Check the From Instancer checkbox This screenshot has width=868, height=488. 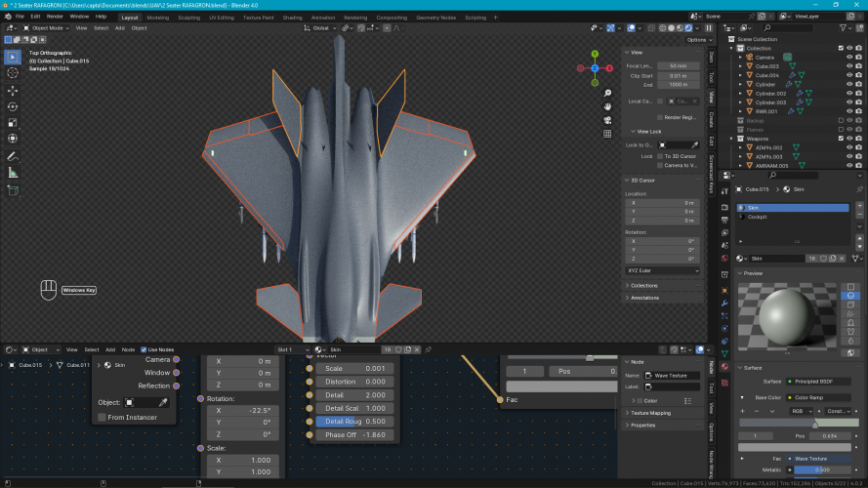pyautogui.click(x=102, y=417)
